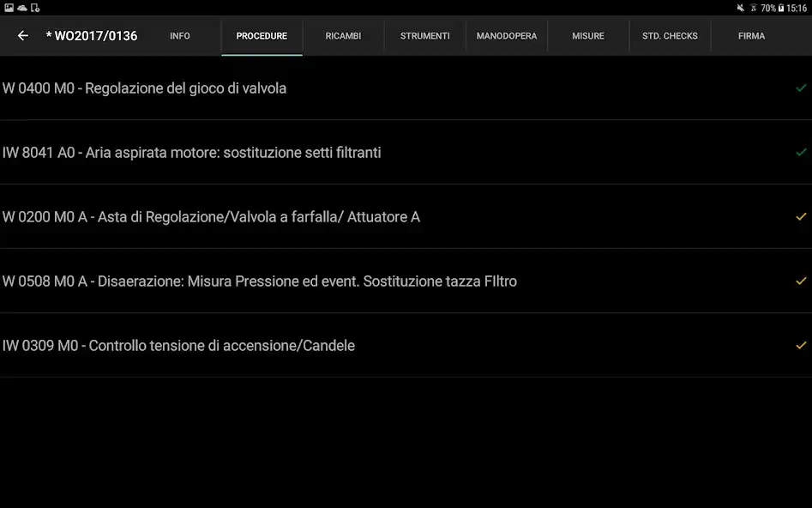Switch to the INFO tab
812x508 pixels.
tap(180, 36)
